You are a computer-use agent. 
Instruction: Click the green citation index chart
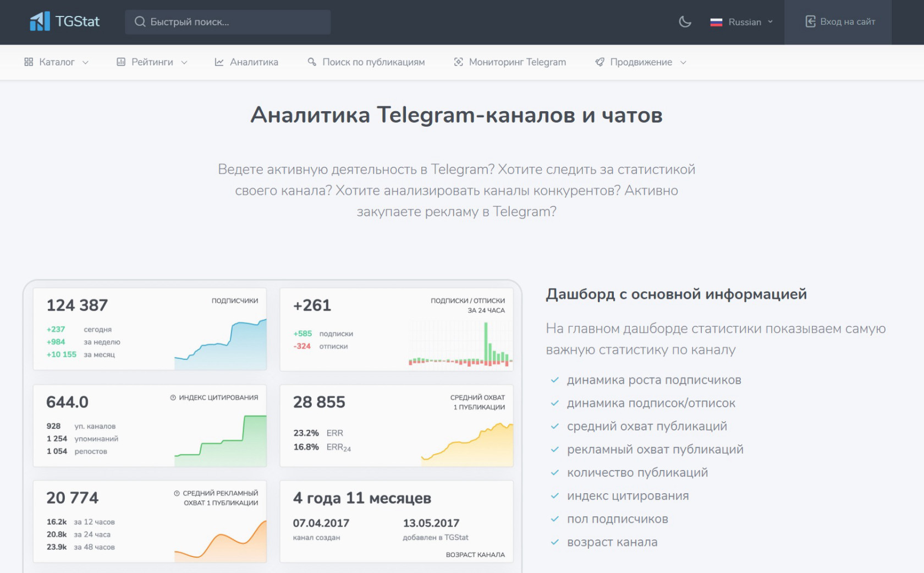point(221,441)
